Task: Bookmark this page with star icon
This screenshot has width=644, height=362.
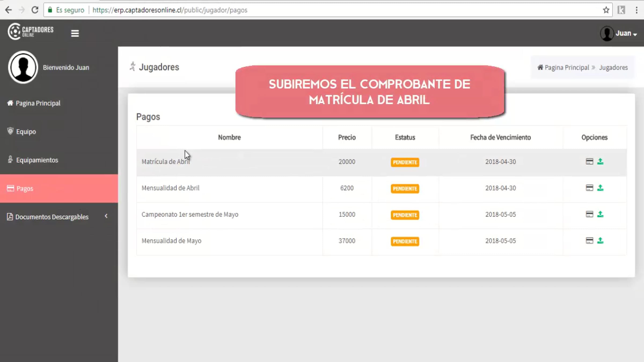Action: 606,10
